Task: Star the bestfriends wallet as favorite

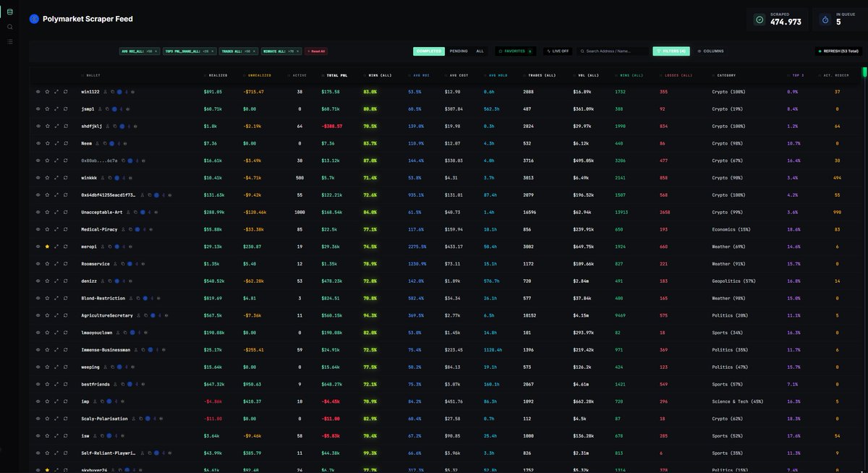Action: (x=47, y=384)
